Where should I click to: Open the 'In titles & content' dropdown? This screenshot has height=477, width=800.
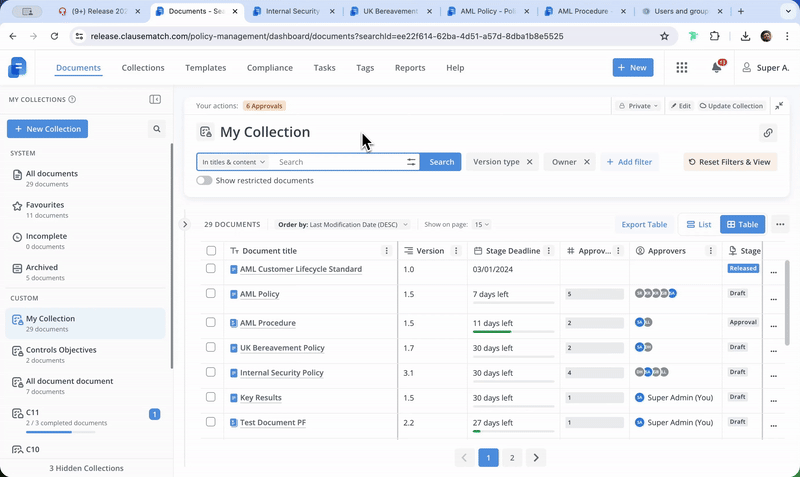(234, 162)
